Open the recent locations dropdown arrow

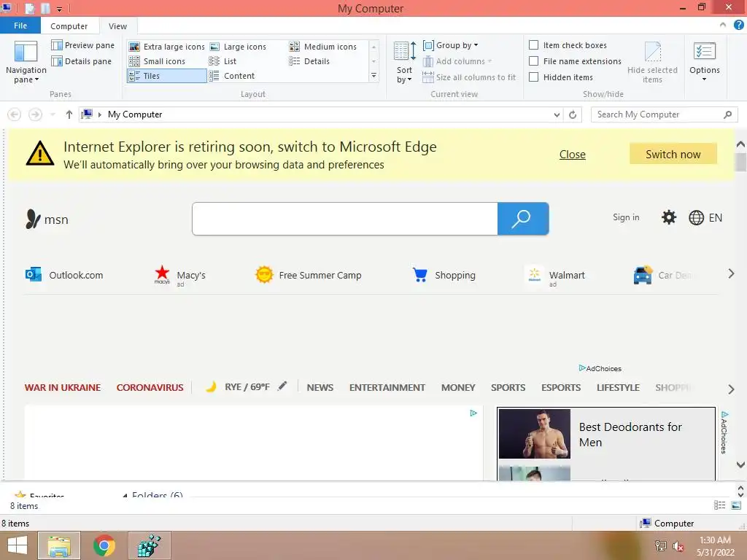click(x=53, y=114)
